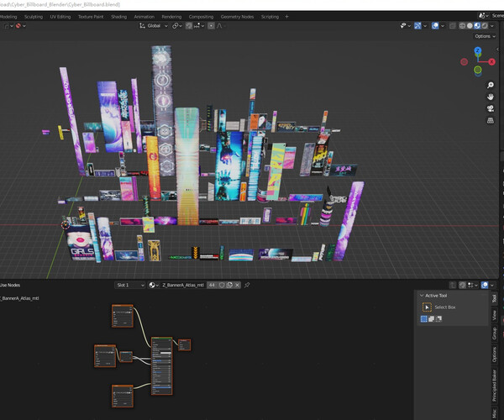Open viewport shading options dropdown
504x420 pixels.
point(491,26)
